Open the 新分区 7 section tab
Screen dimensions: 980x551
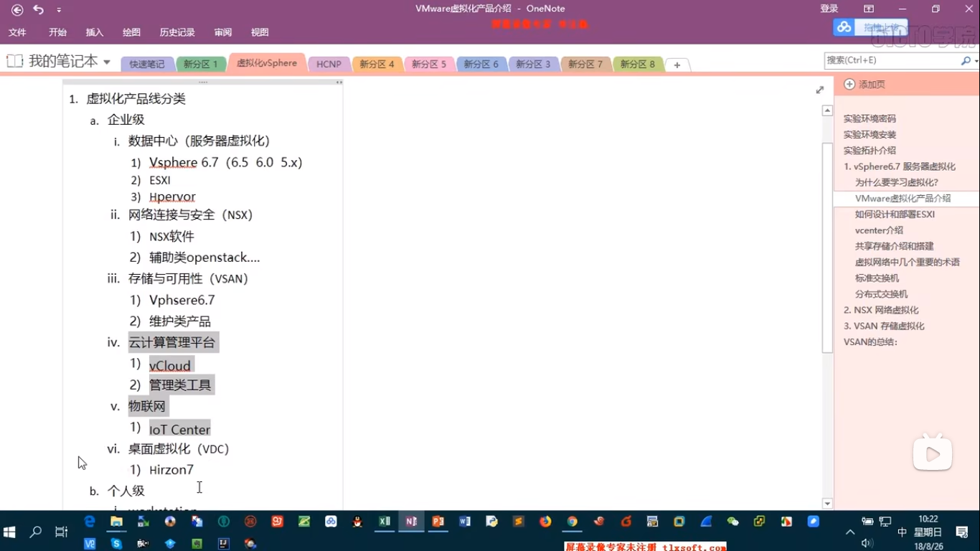click(x=585, y=65)
